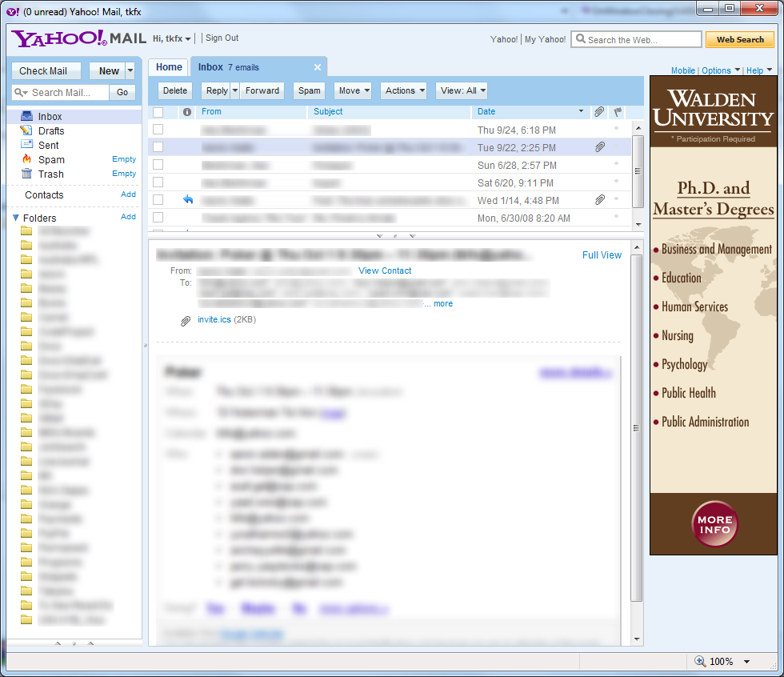Image resolution: width=784 pixels, height=677 pixels.
Task: Add a new contact
Action: point(128,194)
